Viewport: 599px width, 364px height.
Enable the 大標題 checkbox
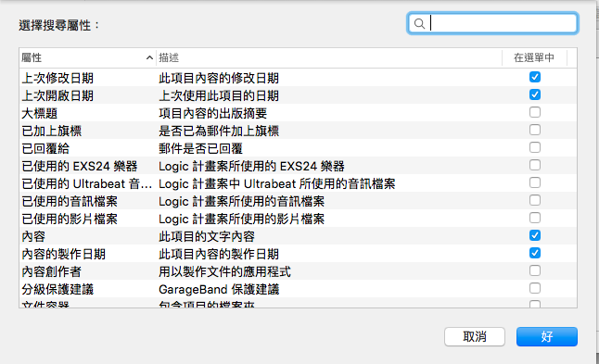click(x=535, y=112)
